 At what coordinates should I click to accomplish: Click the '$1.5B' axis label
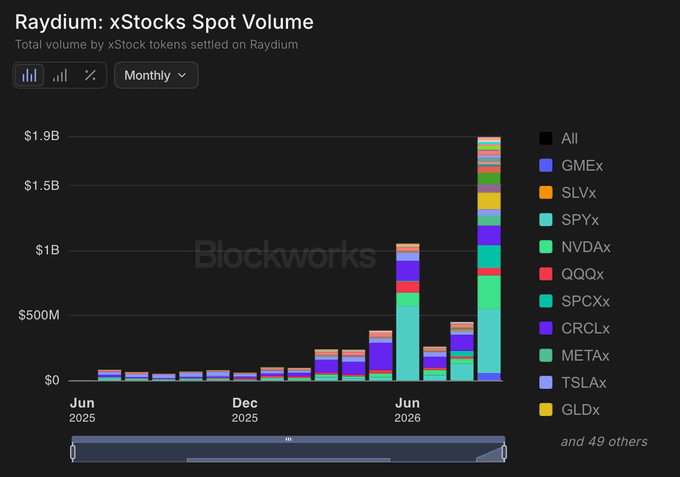[42, 186]
